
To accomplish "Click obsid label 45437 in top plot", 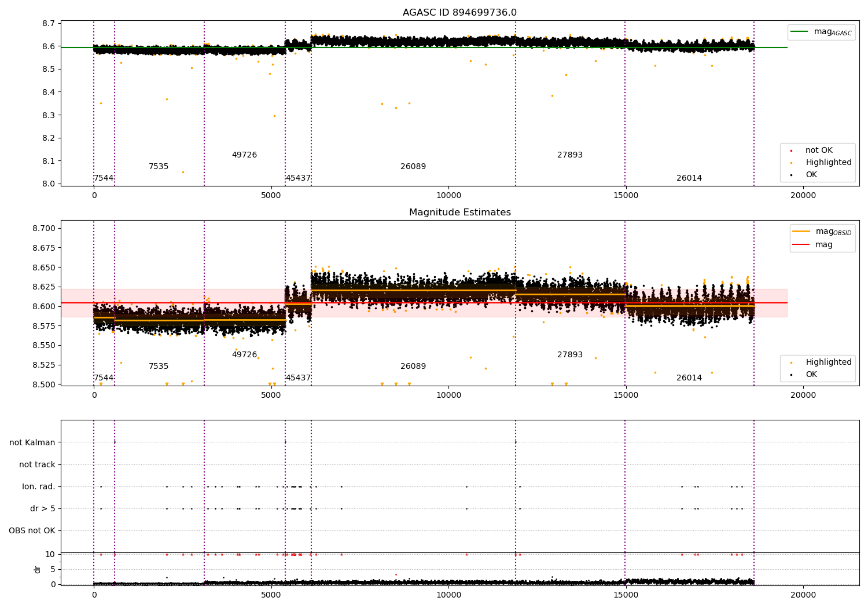I will click(298, 178).
